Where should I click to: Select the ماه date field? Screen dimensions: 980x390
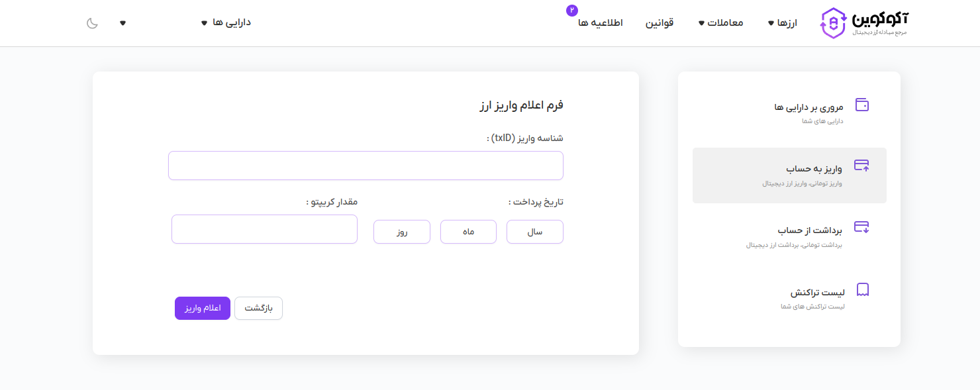tap(468, 232)
